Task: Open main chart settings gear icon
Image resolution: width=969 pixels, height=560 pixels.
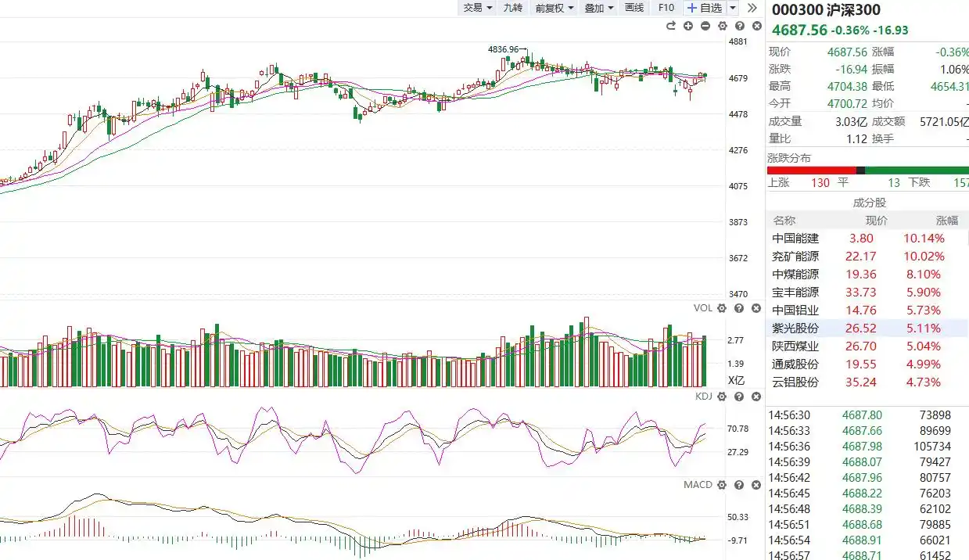Action: tap(722, 26)
